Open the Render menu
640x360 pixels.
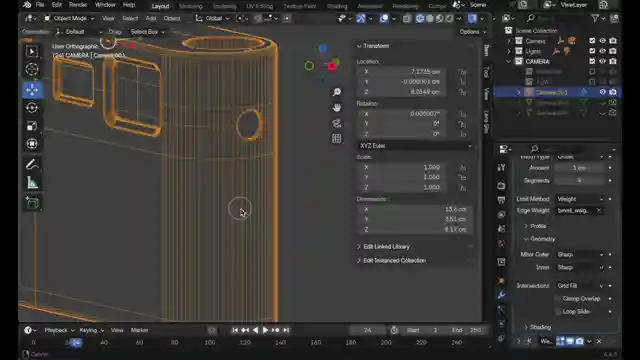click(x=78, y=5)
